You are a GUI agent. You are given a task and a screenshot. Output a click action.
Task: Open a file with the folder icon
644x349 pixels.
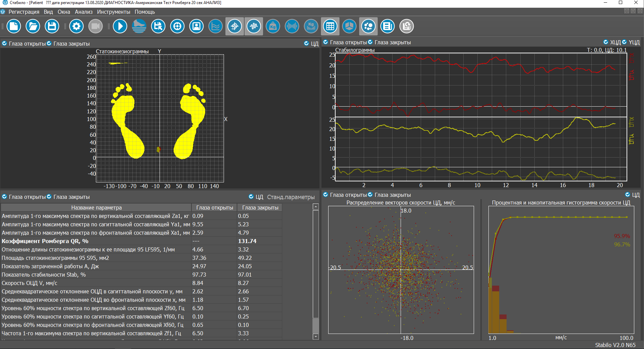pyautogui.click(x=33, y=26)
